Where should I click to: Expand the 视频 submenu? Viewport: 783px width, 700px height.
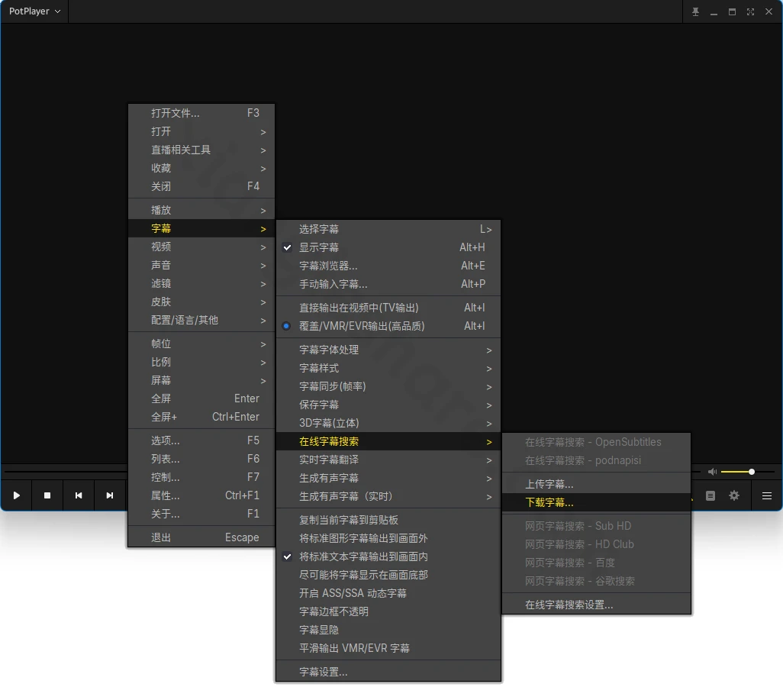tap(201, 247)
